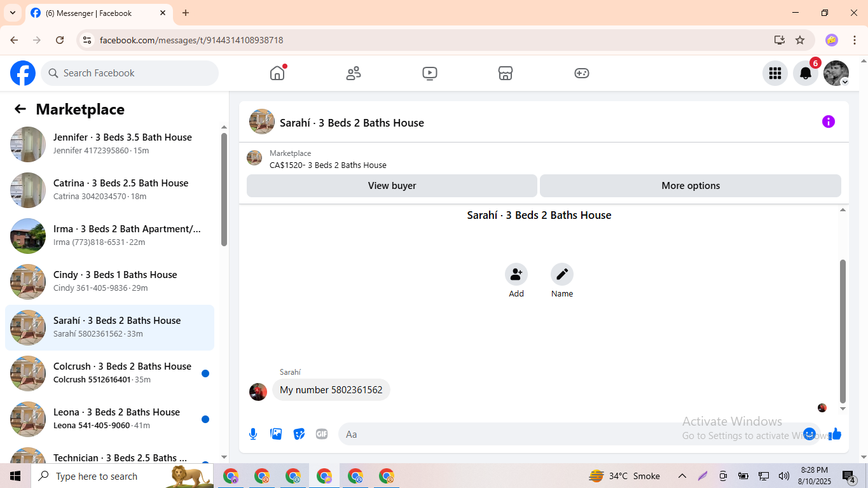This screenshot has height=488, width=868.
Task: Click the Search Facebook box
Action: point(130,73)
